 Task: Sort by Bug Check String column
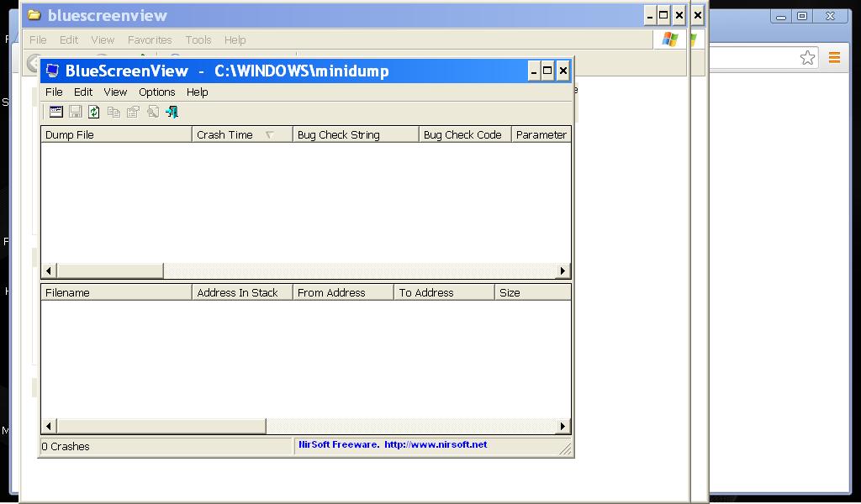point(356,134)
